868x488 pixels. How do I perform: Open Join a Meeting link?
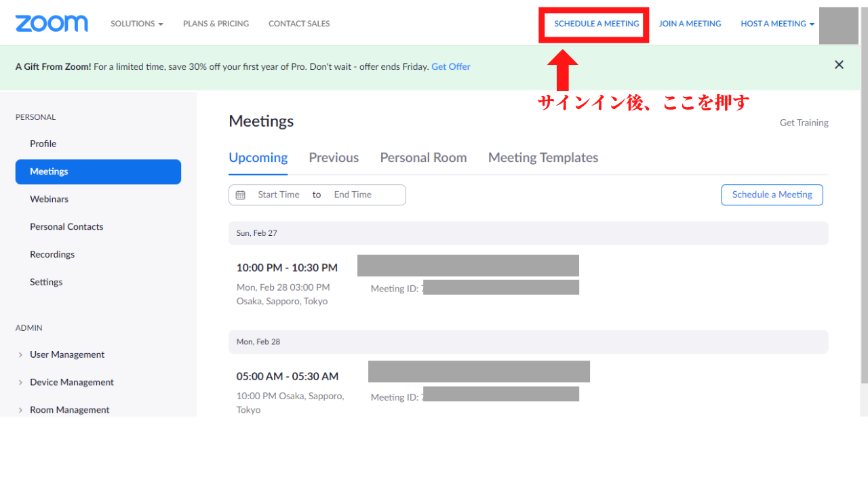tap(690, 24)
